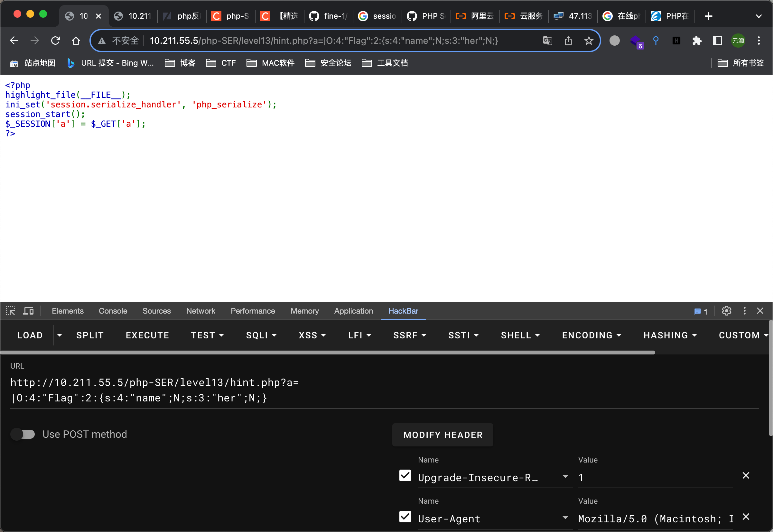Open the Chrome three-dot menu

pyautogui.click(x=759, y=41)
